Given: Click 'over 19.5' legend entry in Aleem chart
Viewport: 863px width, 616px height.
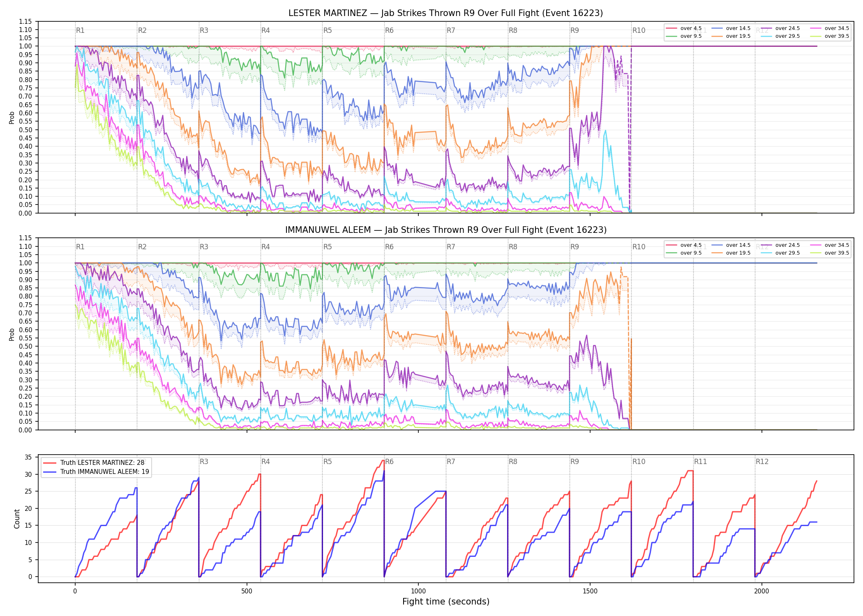Looking at the screenshot, I should [x=731, y=253].
